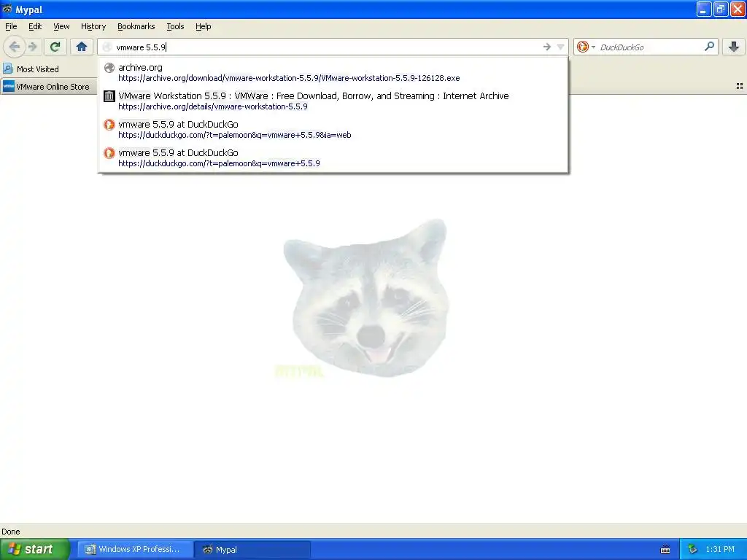Click the tab groups grid icon
This screenshot has height=560, width=747.
coord(740,86)
